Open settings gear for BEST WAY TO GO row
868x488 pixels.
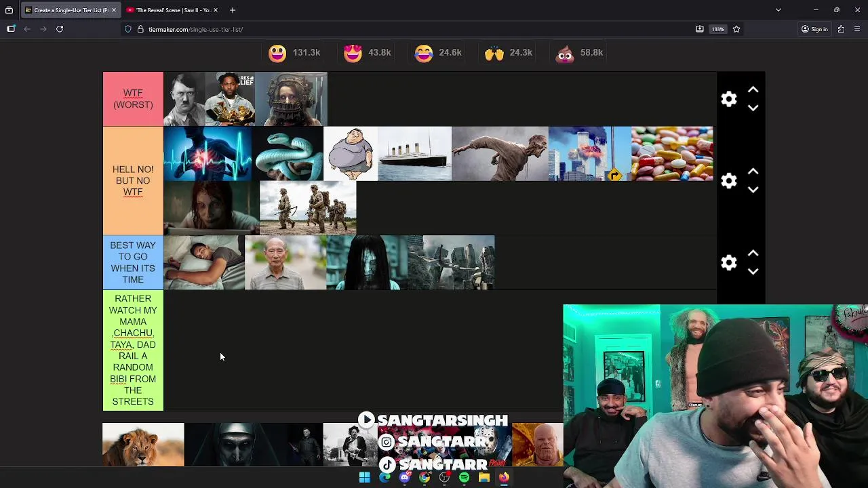pyautogui.click(x=729, y=262)
